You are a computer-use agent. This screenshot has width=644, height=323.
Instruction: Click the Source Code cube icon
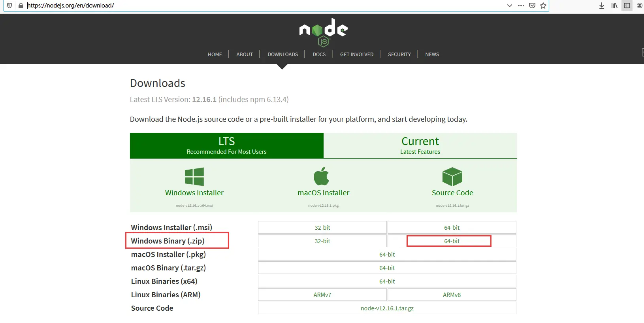[x=452, y=177]
